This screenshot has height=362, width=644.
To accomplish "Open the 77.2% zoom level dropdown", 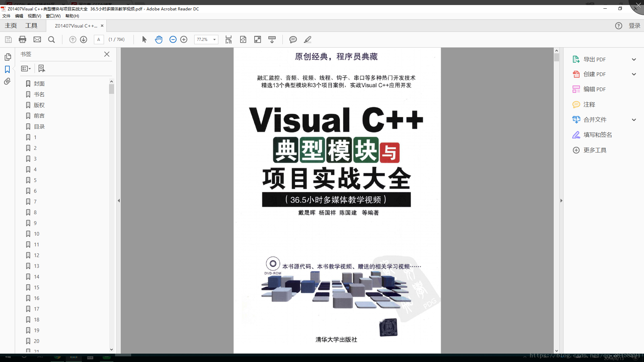I will (x=214, y=40).
